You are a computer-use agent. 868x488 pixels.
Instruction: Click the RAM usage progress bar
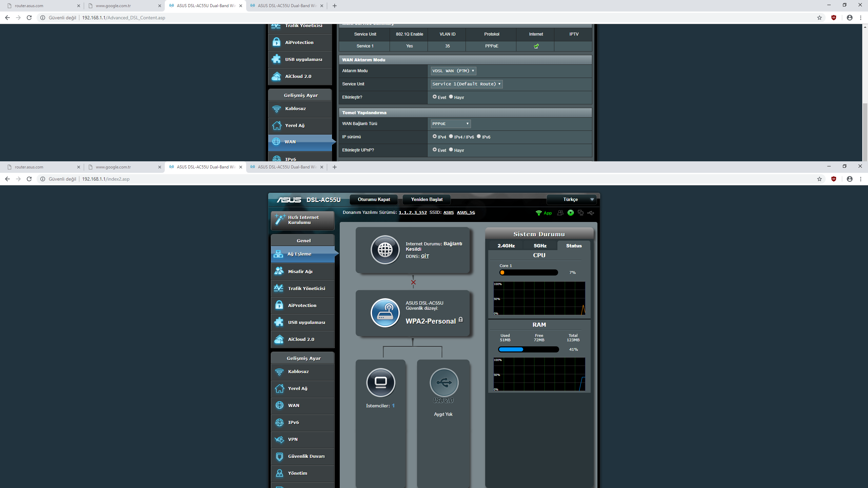(x=528, y=349)
